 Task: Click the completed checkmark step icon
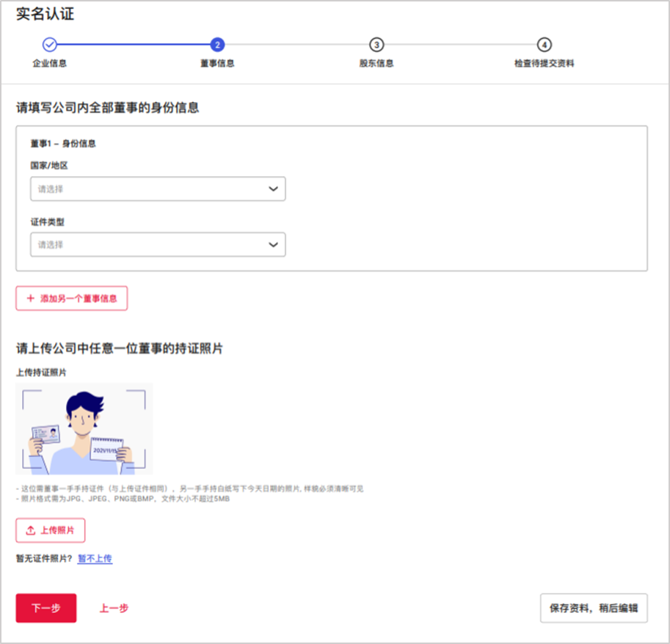tap(50, 45)
